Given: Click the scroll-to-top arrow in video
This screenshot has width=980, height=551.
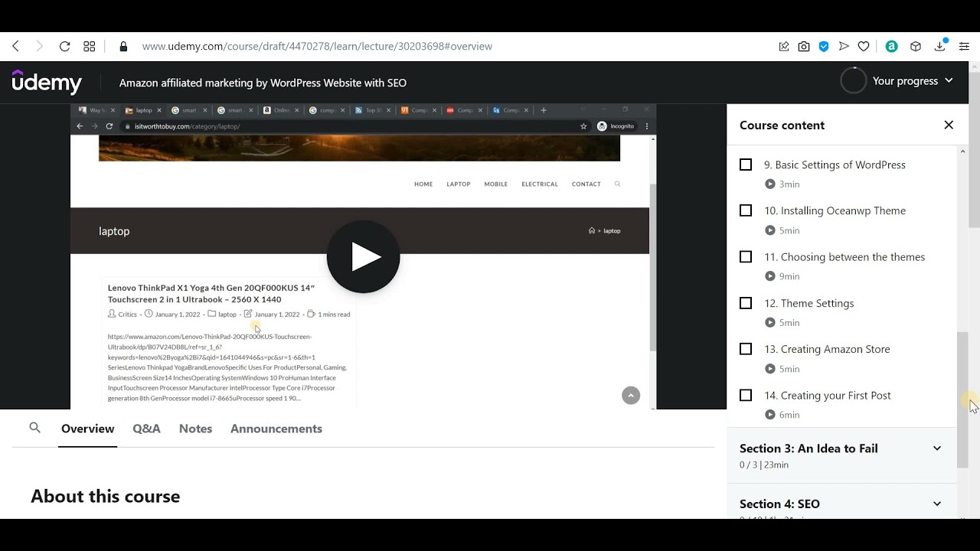Looking at the screenshot, I should coord(631,395).
